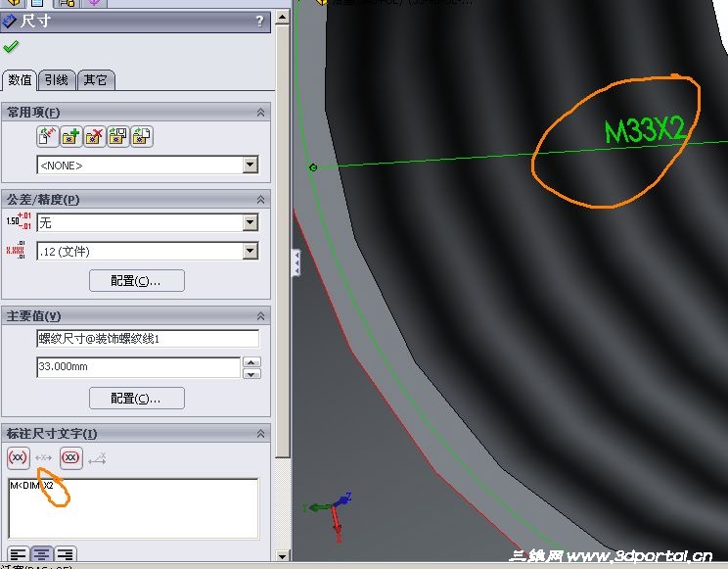Viewport: 728px width, 569px height.
Task: Increase the 33.000mm value with the up spinner
Action: (252, 361)
